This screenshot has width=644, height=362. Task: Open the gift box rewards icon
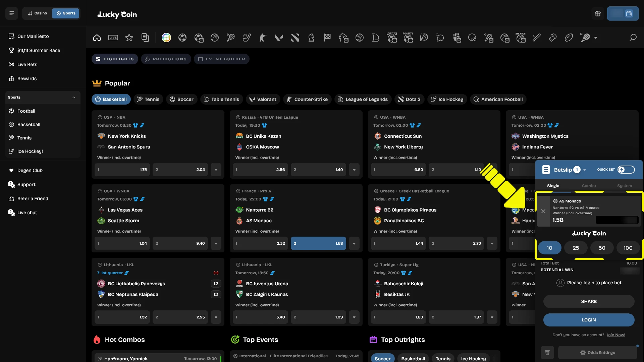[x=598, y=14]
